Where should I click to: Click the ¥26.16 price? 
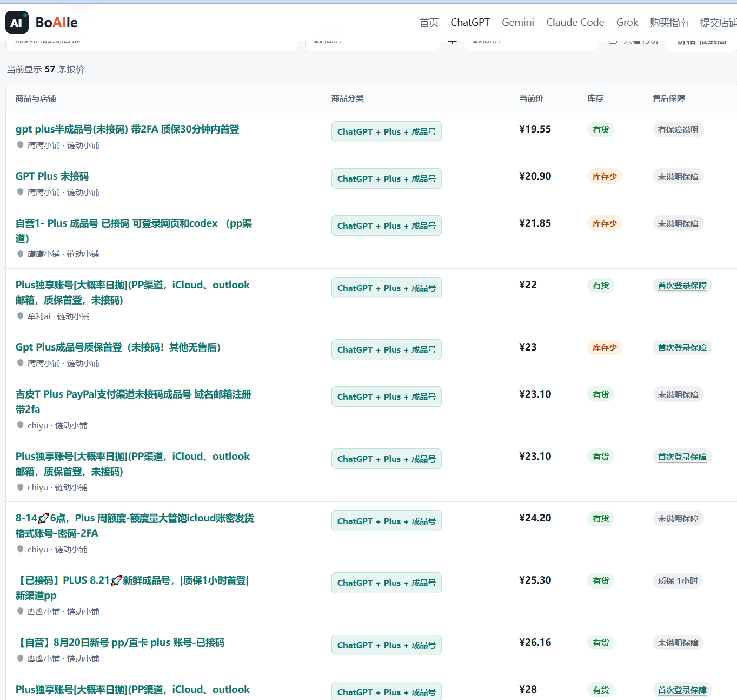[535, 643]
